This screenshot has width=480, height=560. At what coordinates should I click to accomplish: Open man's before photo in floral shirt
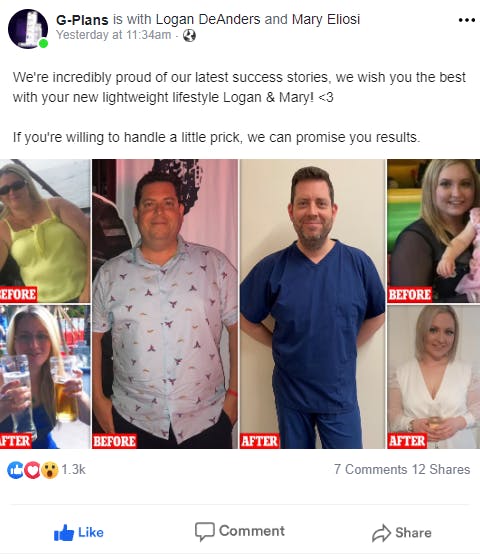(x=165, y=304)
